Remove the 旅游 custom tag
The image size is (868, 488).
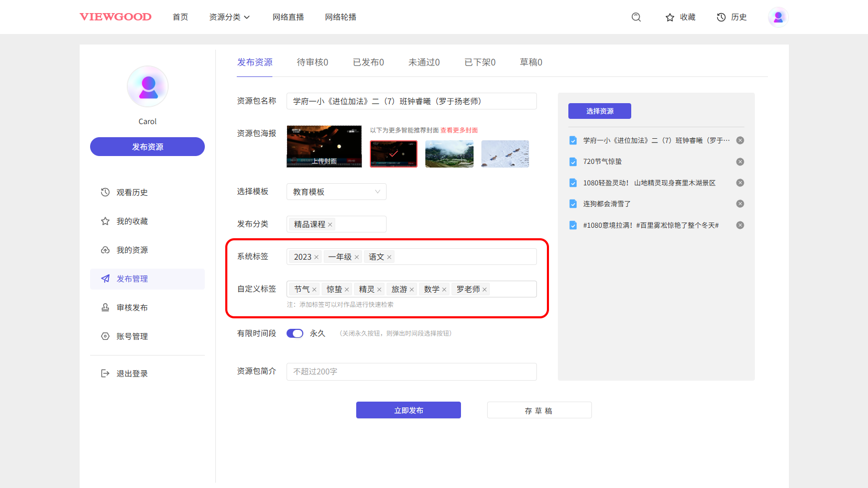click(412, 290)
